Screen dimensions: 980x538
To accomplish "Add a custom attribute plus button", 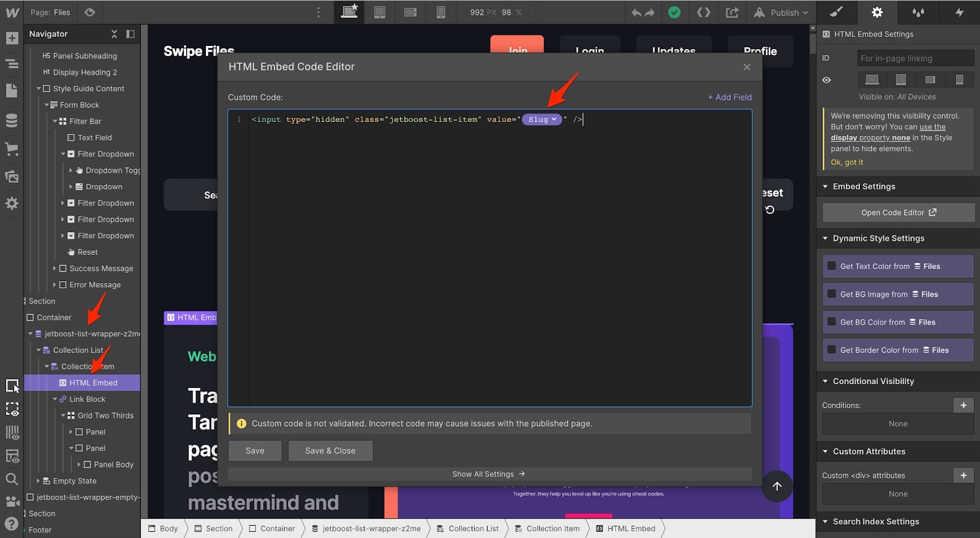I will [963, 475].
